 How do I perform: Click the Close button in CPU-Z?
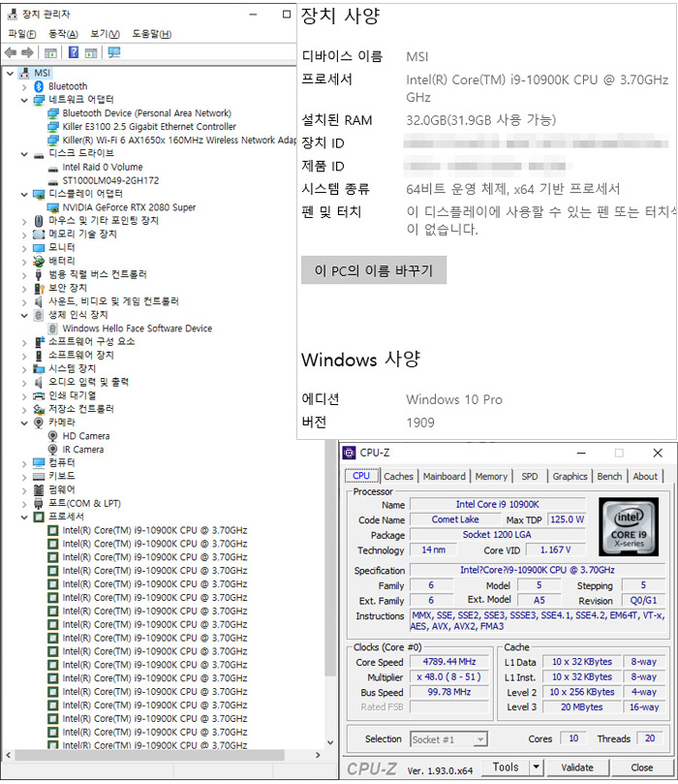click(641, 768)
